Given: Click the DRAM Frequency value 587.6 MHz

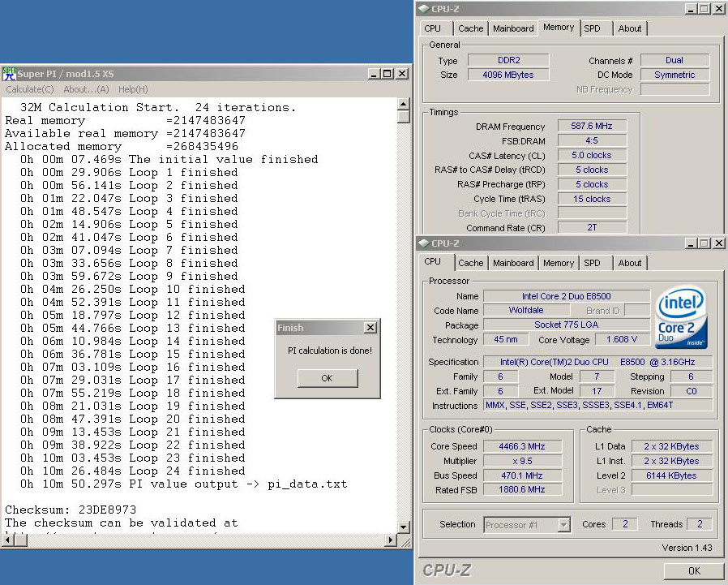Looking at the screenshot, I should pos(592,126).
